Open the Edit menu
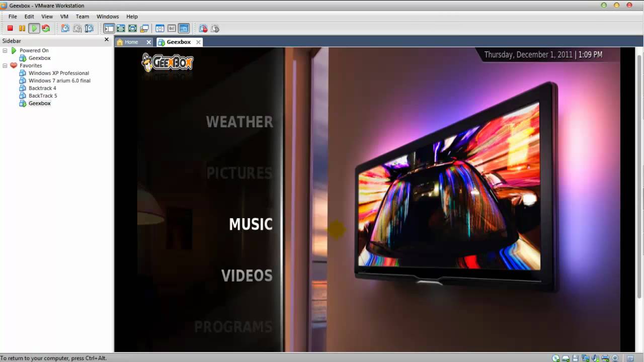 29,17
